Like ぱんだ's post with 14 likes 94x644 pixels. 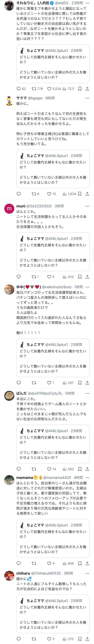pos(52,469)
